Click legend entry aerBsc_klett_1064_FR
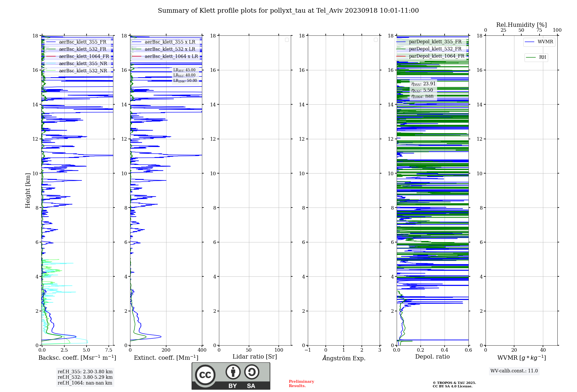 point(84,56)
